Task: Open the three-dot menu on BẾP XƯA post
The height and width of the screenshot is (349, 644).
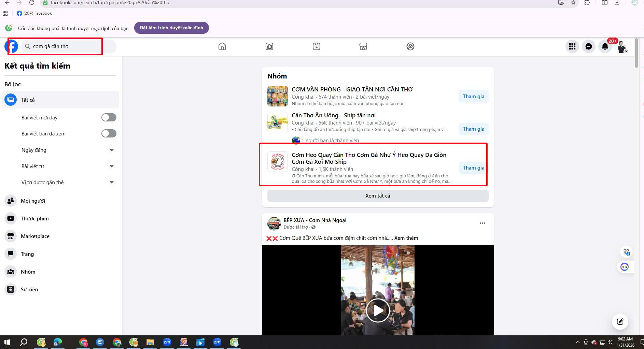Action: click(482, 223)
